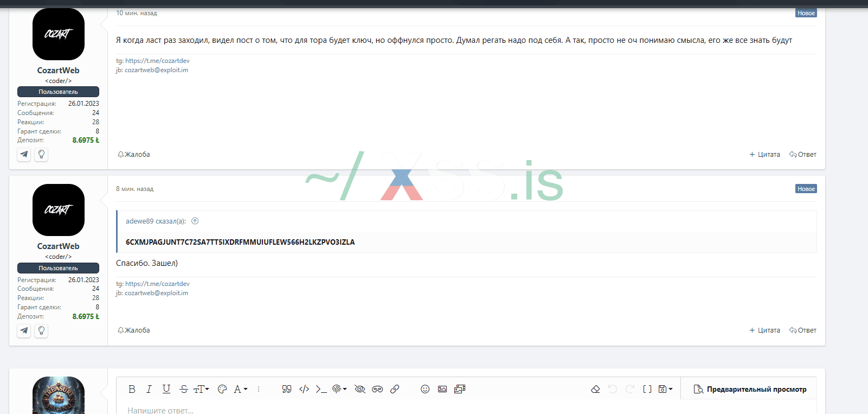Viewport: 868px width, 414px height.
Task: Toggle italic formatting in the reply editor
Action: point(149,389)
